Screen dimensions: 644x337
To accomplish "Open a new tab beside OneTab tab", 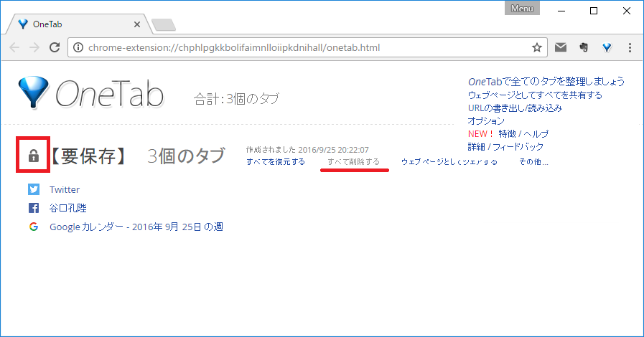I will click(x=164, y=25).
